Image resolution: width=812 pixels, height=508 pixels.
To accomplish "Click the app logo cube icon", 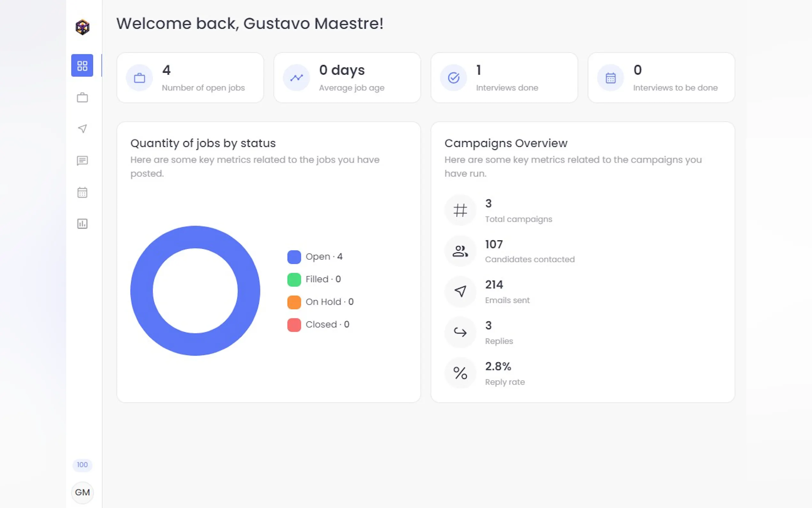I will pos(82,27).
